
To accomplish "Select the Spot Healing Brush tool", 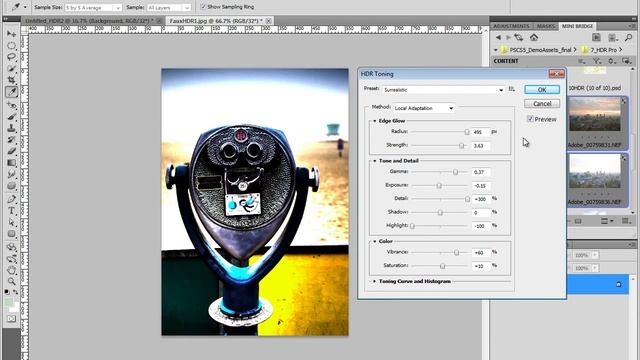I will point(11,105).
